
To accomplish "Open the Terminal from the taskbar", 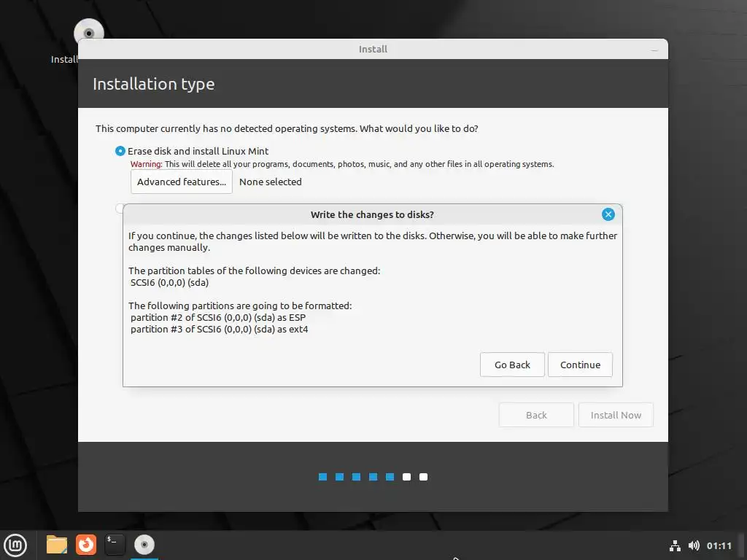I will [x=115, y=545].
